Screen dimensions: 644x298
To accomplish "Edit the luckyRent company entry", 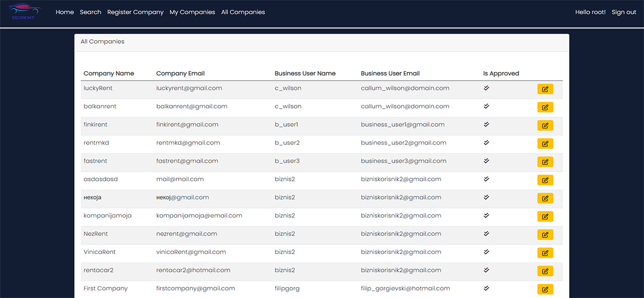I will click(x=545, y=90).
